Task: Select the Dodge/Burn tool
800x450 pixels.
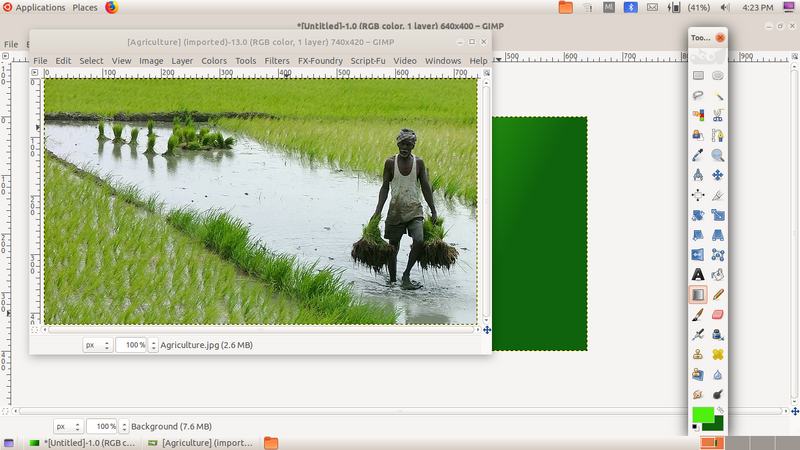Action: tap(718, 394)
